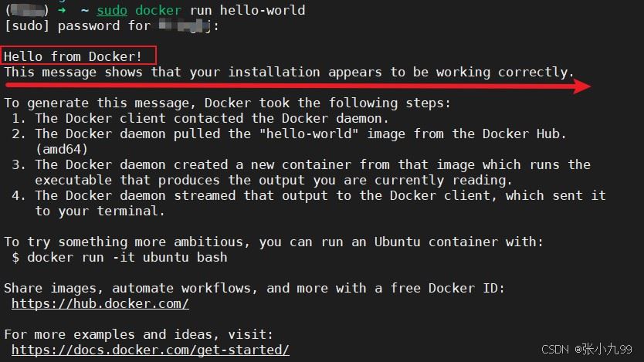This screenshot has width=644, height=362.
Task: Click the 'docker run -it ubuntu bash' command line
Action: tap(120, 257)
